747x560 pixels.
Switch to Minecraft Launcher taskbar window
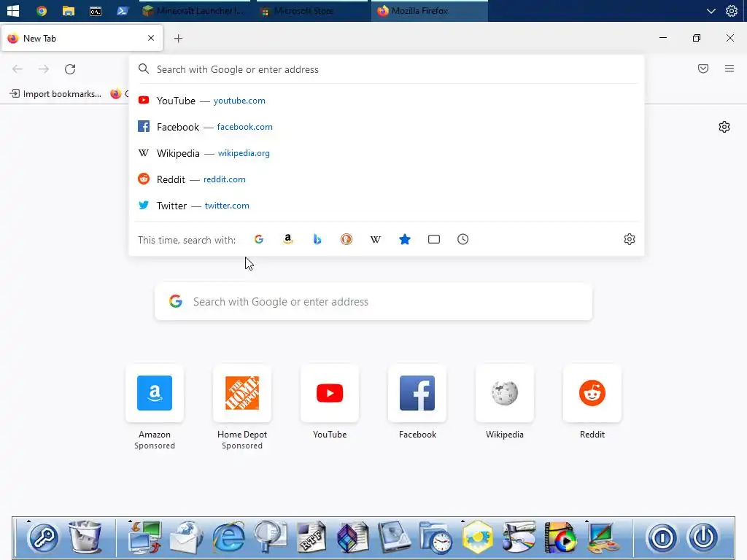[x=196, y=10]
